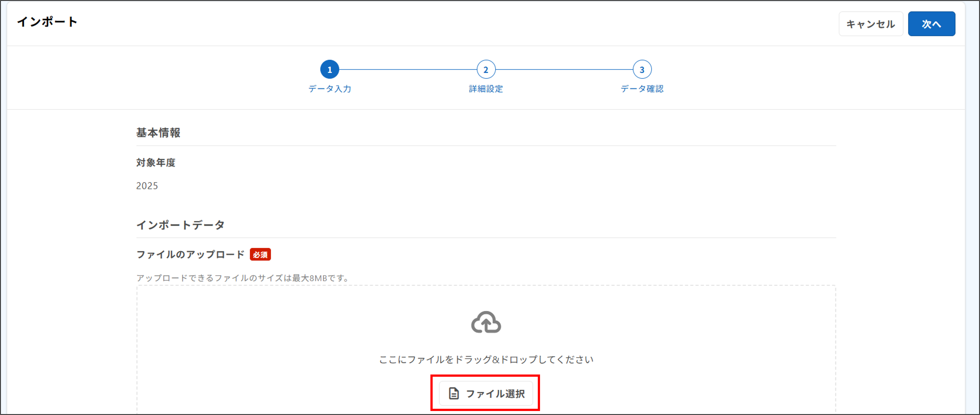Click the インポートデータ section heading
The width and height of the screenshot is (980, 415).
pyautogui.click(x=181, y=225)
